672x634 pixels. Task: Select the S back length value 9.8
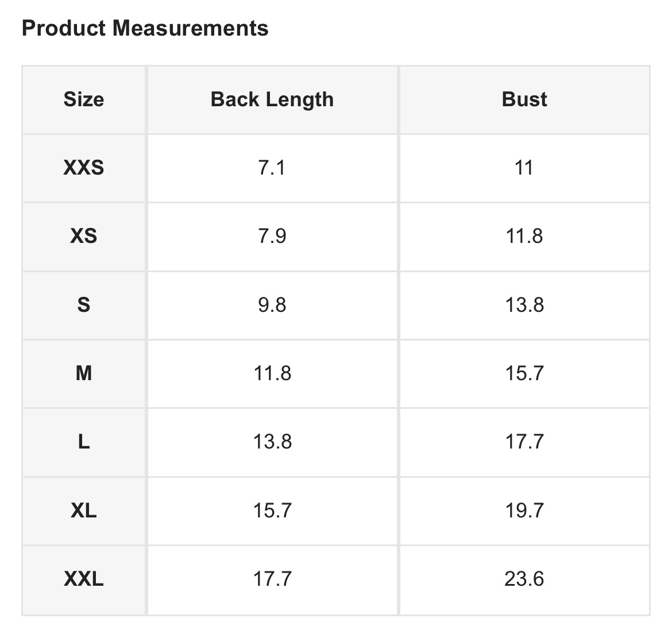(x=272, y=304)
